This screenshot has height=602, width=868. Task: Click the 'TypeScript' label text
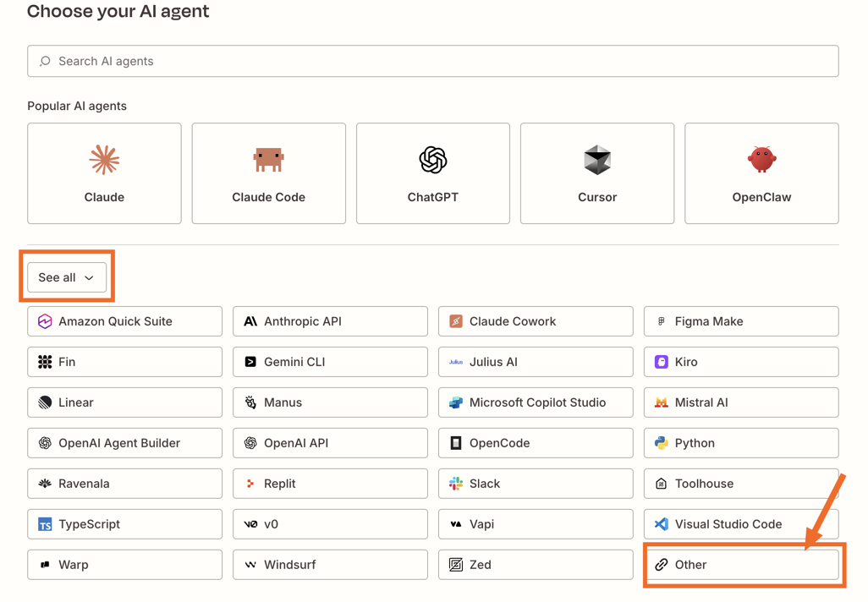point(89,524)
